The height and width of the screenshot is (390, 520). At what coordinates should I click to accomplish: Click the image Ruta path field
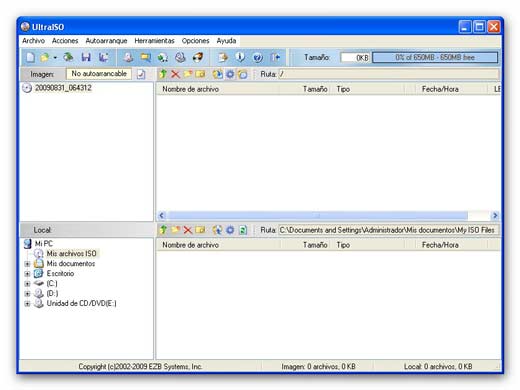tap(389, 74)
